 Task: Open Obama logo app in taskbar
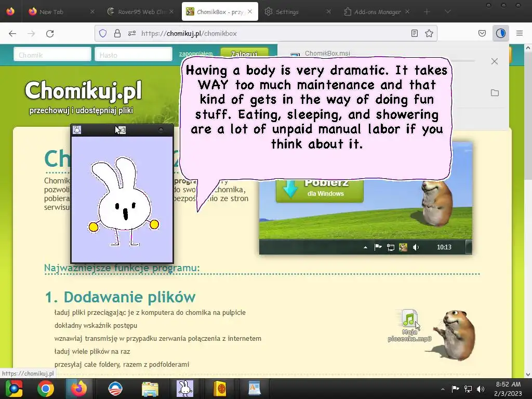tap(115, 389)
